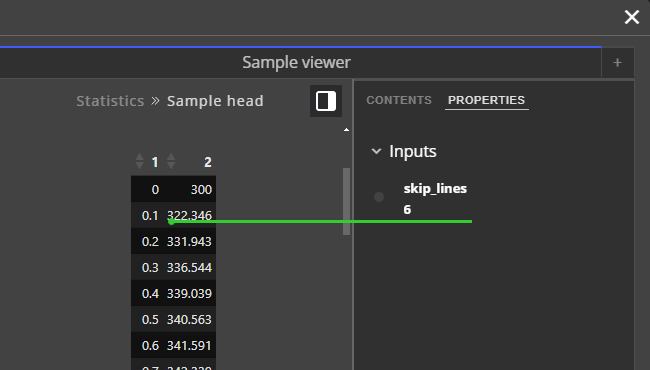Click the first-column cell 0.5
The height and width of the screenshot is (370, 650).
click(x=148, y=319)
